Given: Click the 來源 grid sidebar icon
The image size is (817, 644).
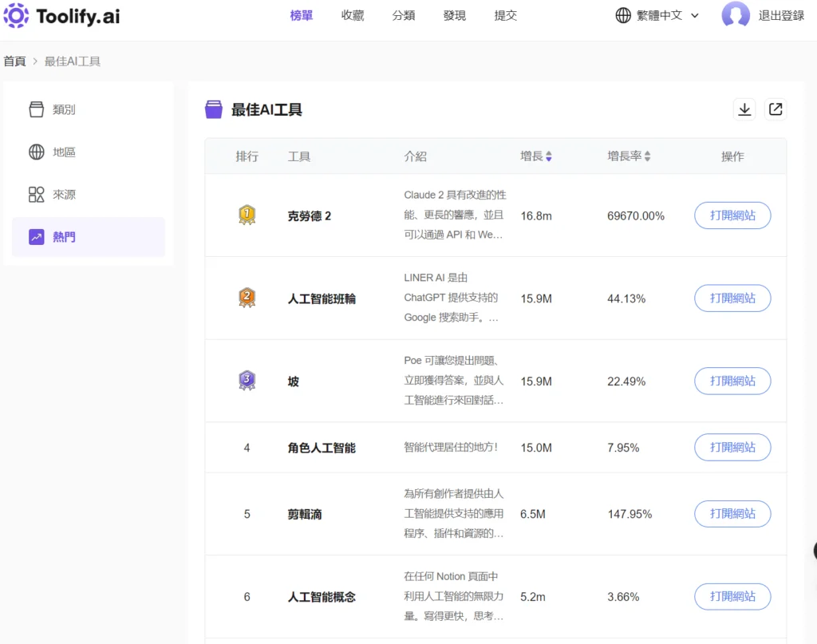Looking at the screenshot, I should point(37,195).
